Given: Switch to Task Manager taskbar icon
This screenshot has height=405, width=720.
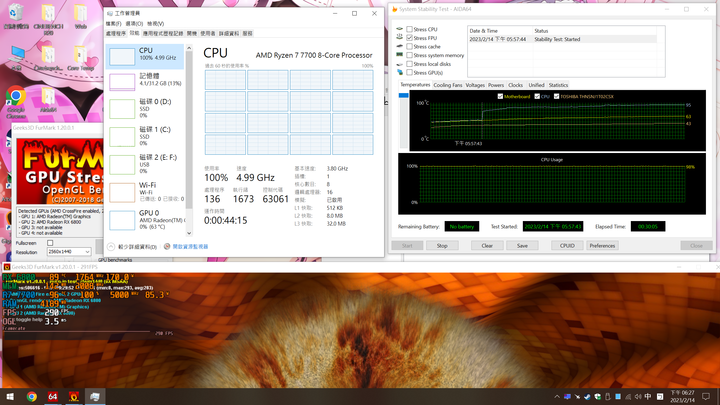Looking at the screenshot, I should 95,397.
